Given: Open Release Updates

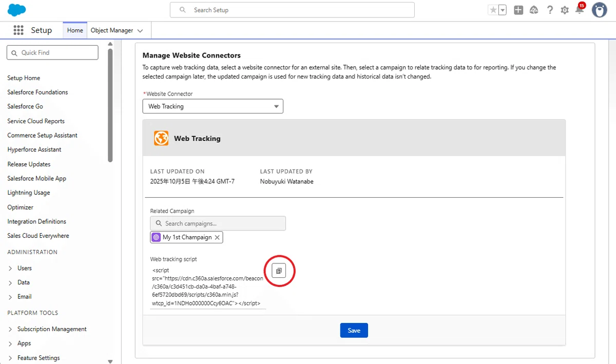Looking at the screenshot, I should (x=29, y=164).
